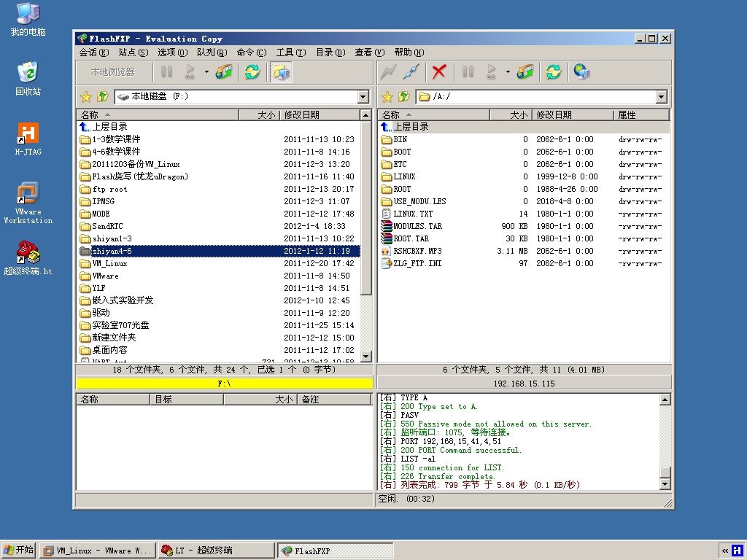
Task: Sort local files by 名称 column header
Action: (158, 114)
